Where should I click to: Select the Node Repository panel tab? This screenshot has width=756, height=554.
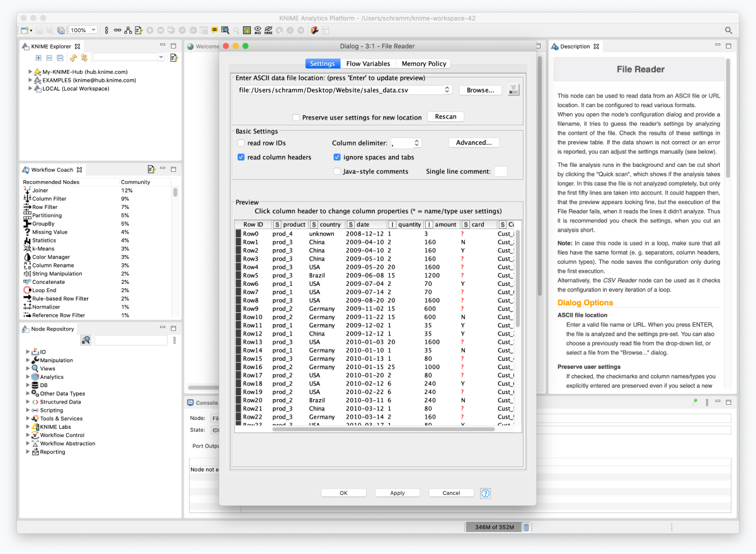[48, 329]
